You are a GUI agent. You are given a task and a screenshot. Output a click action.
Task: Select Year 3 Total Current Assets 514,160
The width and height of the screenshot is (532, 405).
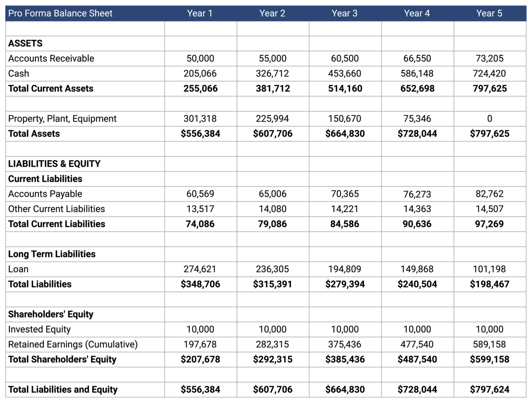(x=345, y=89)
